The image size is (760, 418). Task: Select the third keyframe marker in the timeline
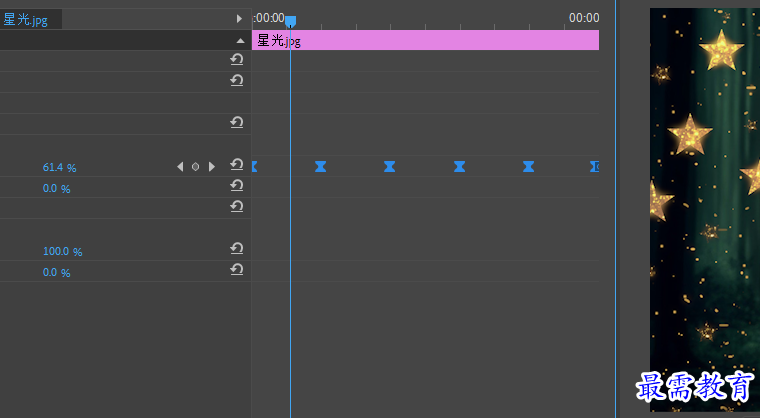(x=390, y=167)
